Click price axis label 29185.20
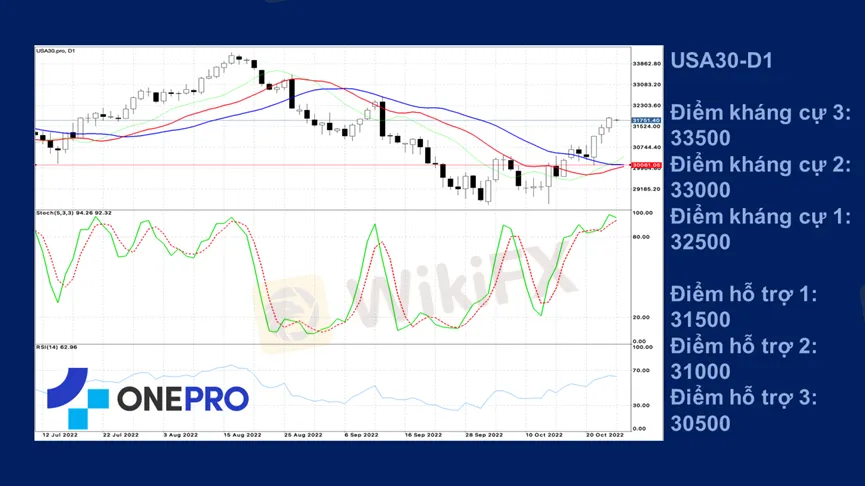 coord(647,189)
